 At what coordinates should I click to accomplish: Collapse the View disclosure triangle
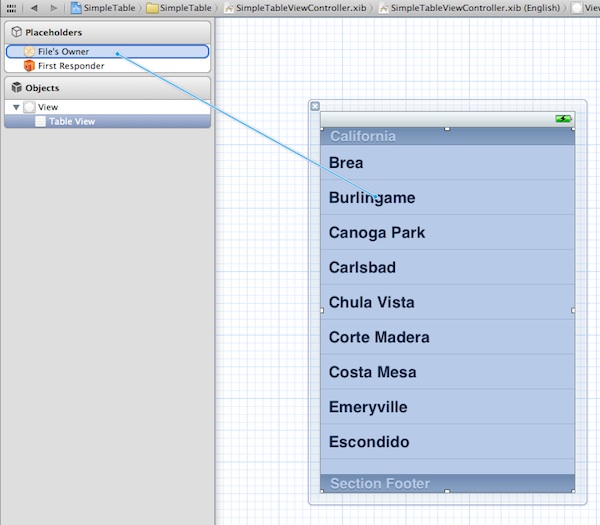pos(16,107)
